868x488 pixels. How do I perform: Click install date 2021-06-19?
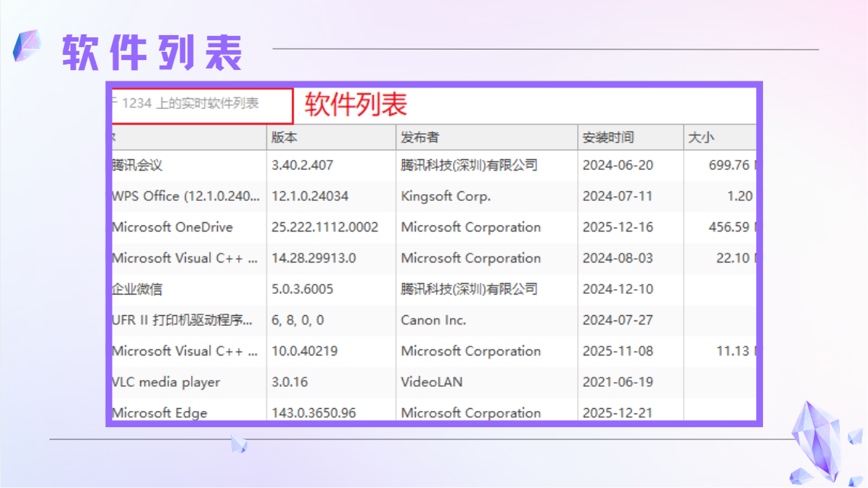(x=617, y=381)
